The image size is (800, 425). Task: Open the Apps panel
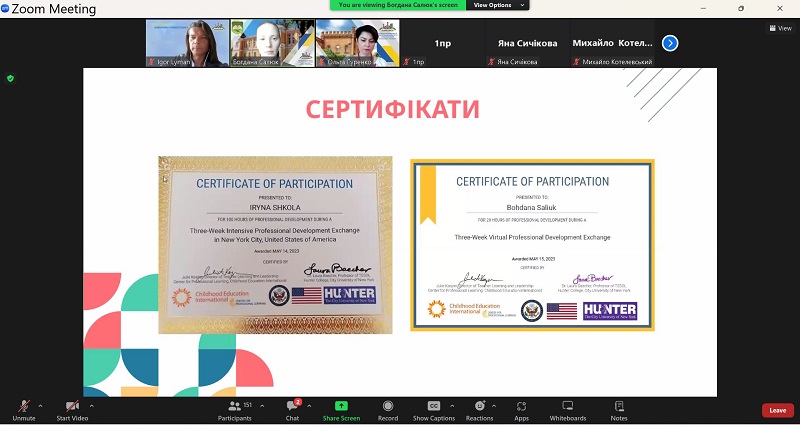[521, 407]
